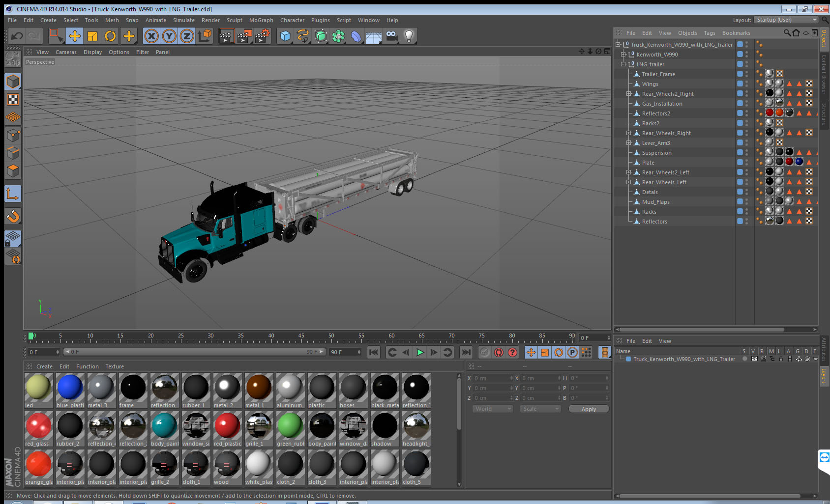Open Edit Render Settings icon

[x=262, y=36]
